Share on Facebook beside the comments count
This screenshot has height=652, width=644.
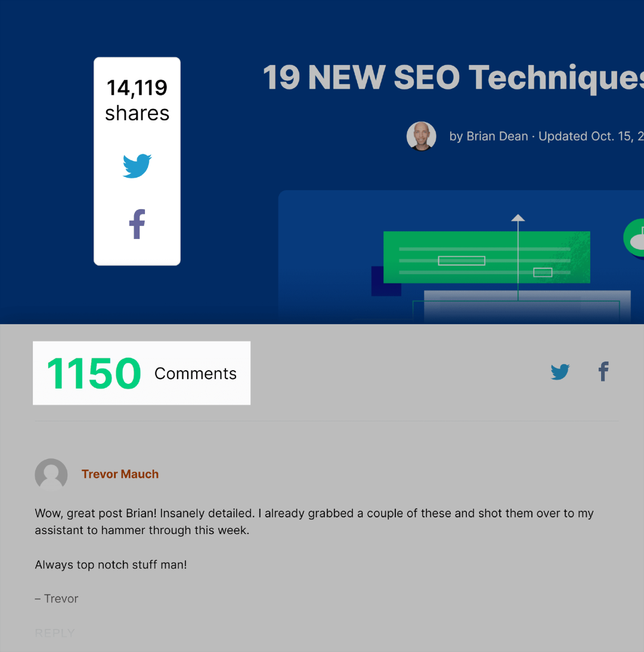point(603,371)
